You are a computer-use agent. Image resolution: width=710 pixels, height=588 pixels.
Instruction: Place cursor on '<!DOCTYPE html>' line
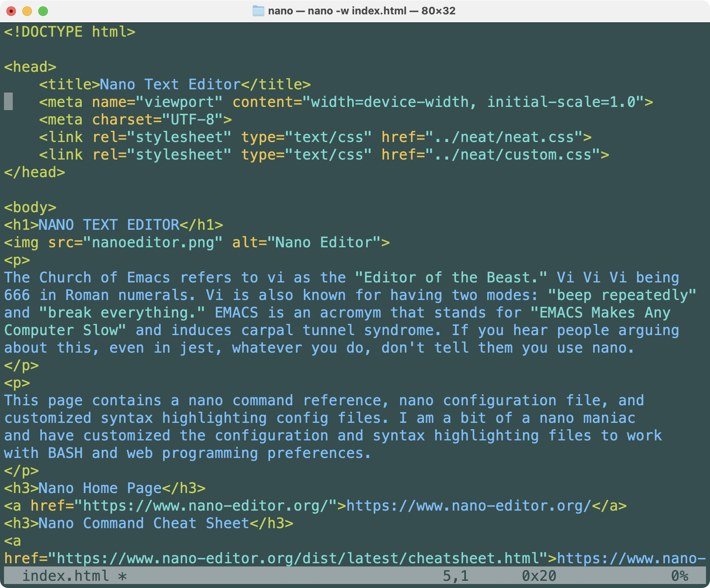coord(70,32)
